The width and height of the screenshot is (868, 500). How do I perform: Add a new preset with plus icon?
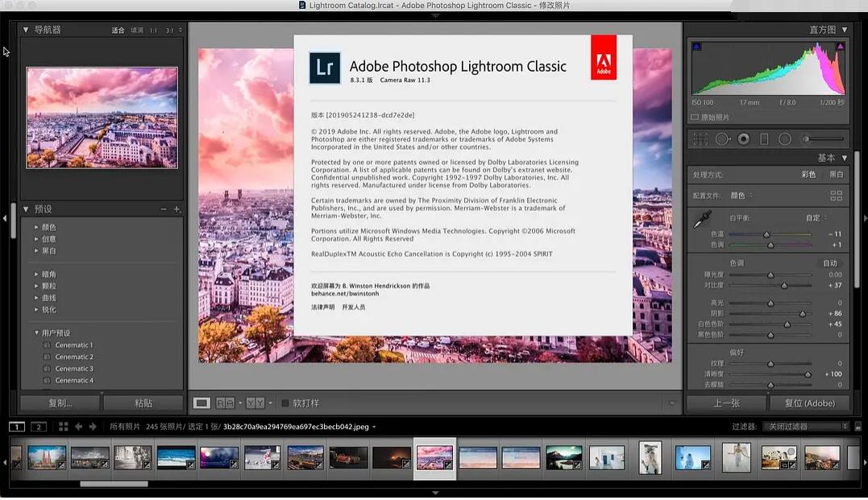click(x=177, y=209)
